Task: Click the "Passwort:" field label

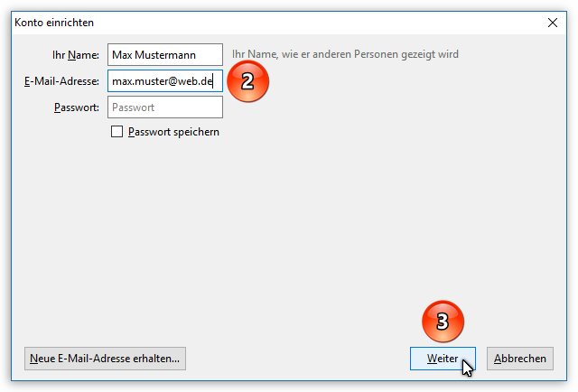Action: [x=77, y=107]
